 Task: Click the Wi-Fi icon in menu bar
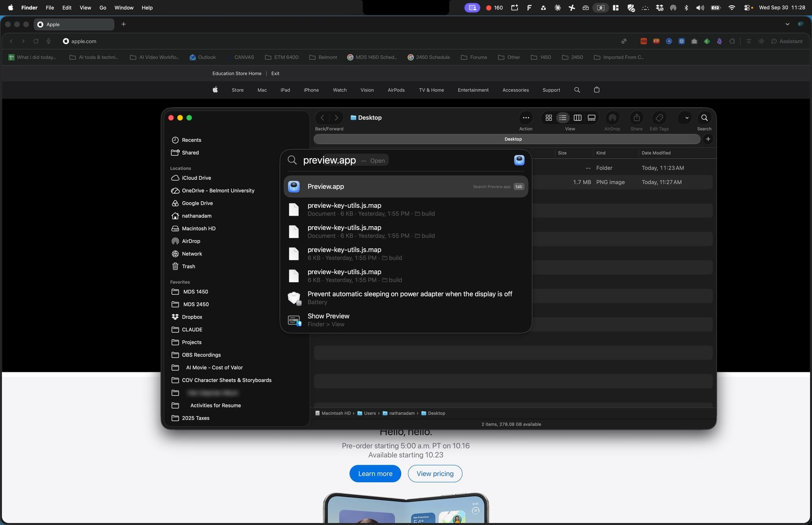click(731, 8)
